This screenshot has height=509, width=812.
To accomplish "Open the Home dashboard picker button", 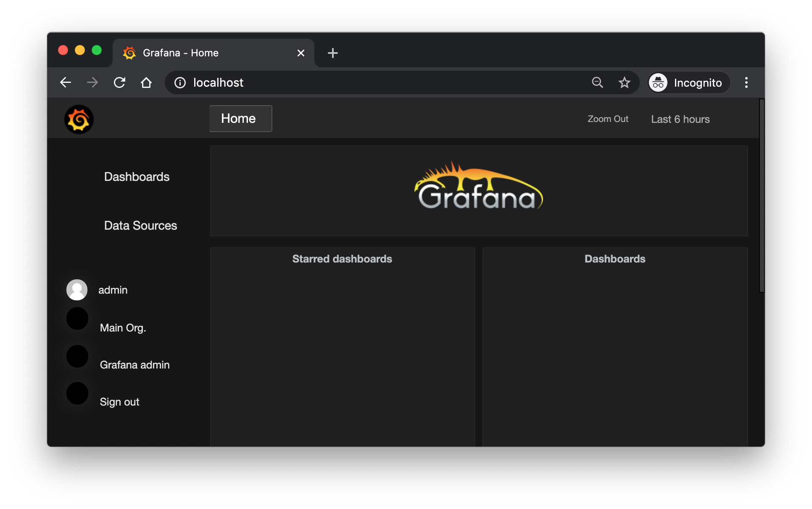I will (x=240, y=119).
